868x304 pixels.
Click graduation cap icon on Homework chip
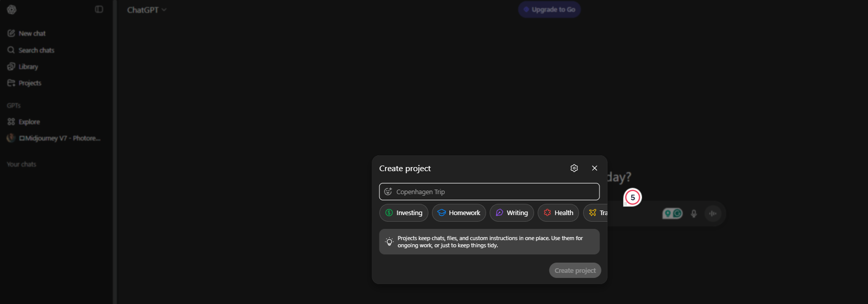(442, 213)
